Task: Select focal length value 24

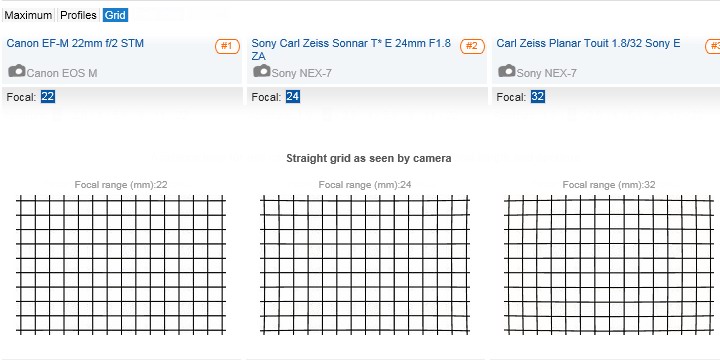Action: tap(293, 97)
